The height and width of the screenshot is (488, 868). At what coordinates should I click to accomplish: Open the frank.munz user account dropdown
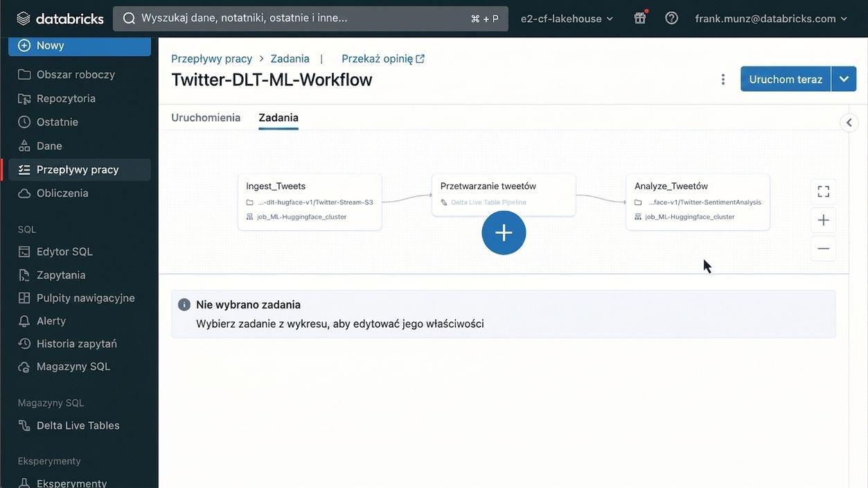772,19
